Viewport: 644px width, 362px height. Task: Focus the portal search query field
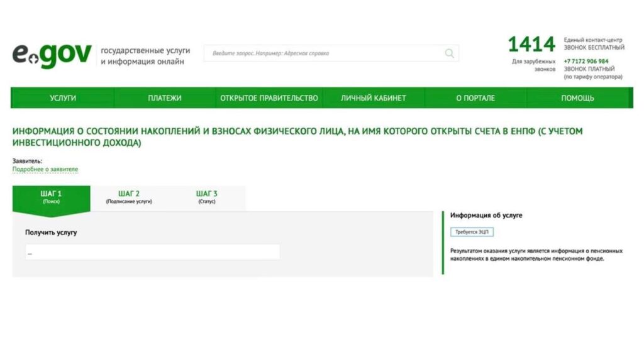(x=331, y=53)
